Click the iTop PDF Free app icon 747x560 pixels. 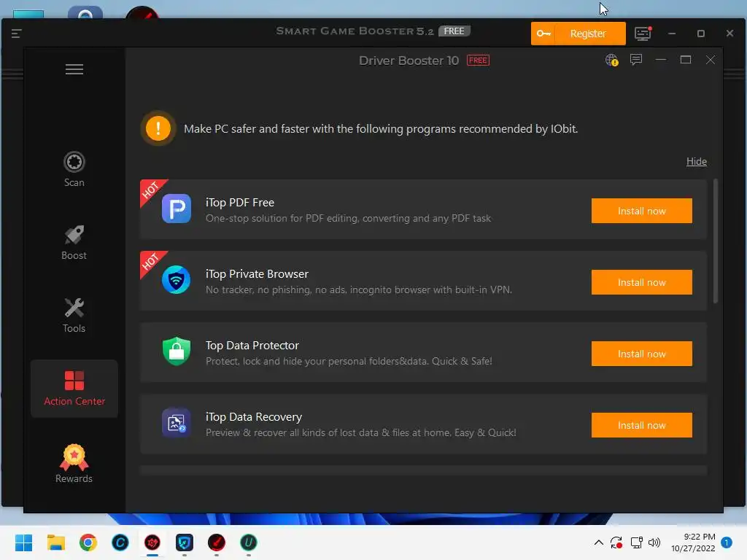click(177, 209)
